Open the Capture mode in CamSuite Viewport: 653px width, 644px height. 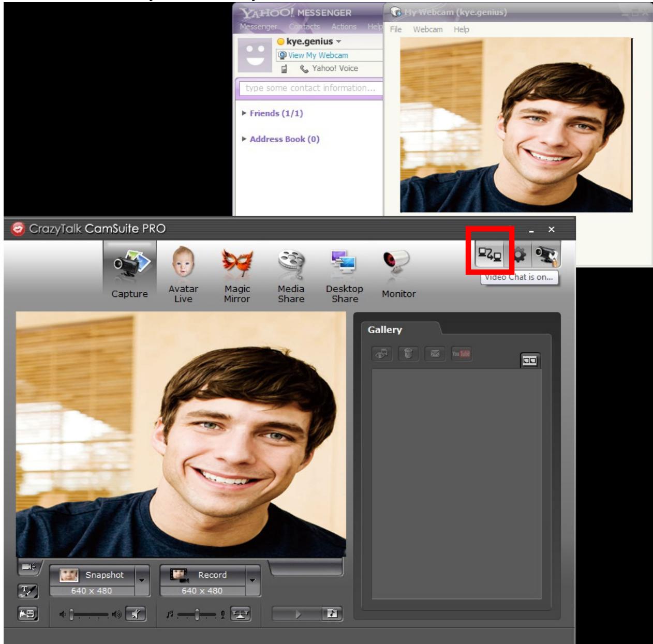pos(129,271)
